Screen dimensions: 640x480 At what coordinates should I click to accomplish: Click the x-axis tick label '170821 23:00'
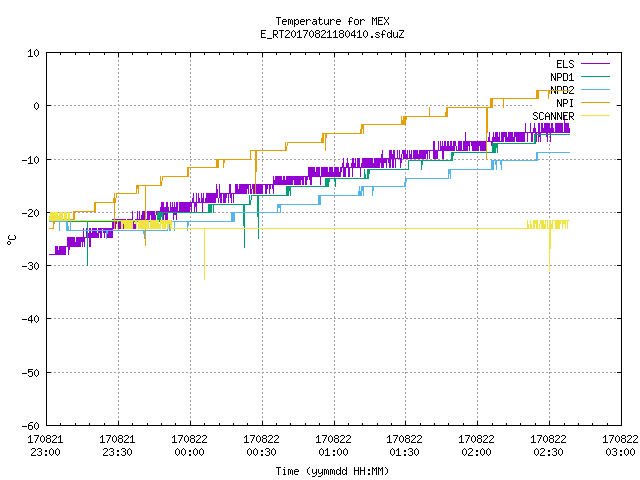tap(45, 446)
